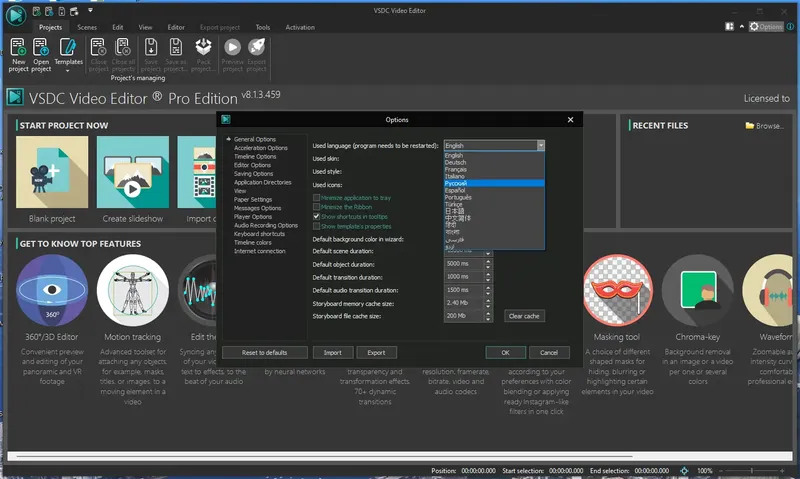Select Timeline colors in options tree
This screenshot has height=479, width=800.
tap(253, 242)
